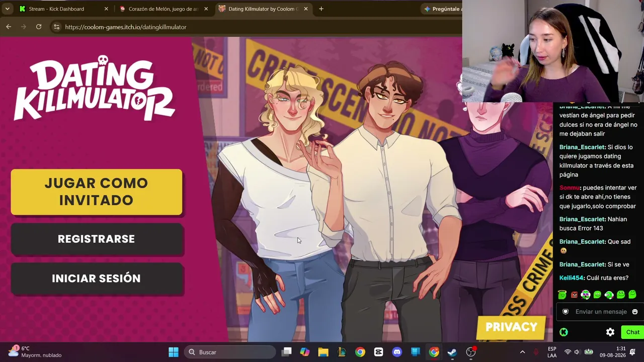
Task: Click the Kick logo icon below chat
Action: pyautogui.click(x=563, y=332)
